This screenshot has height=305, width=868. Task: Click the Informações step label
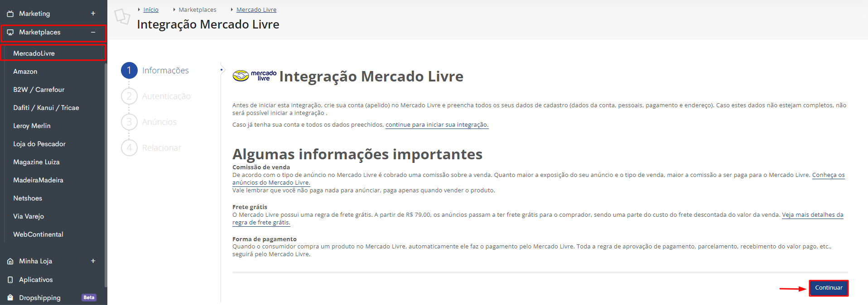[165, 70]
